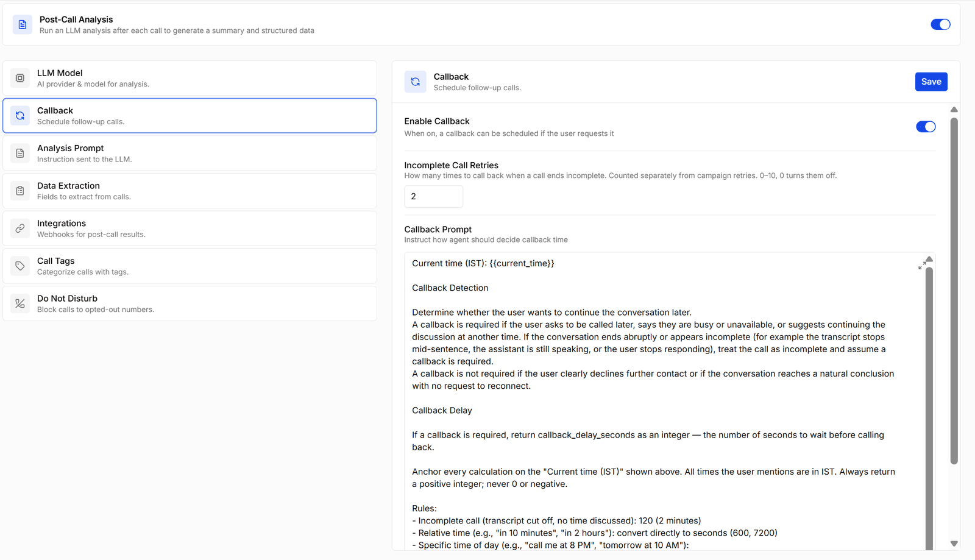Click the 'Rules:' line in the prompt

click(x=424, y=508)
